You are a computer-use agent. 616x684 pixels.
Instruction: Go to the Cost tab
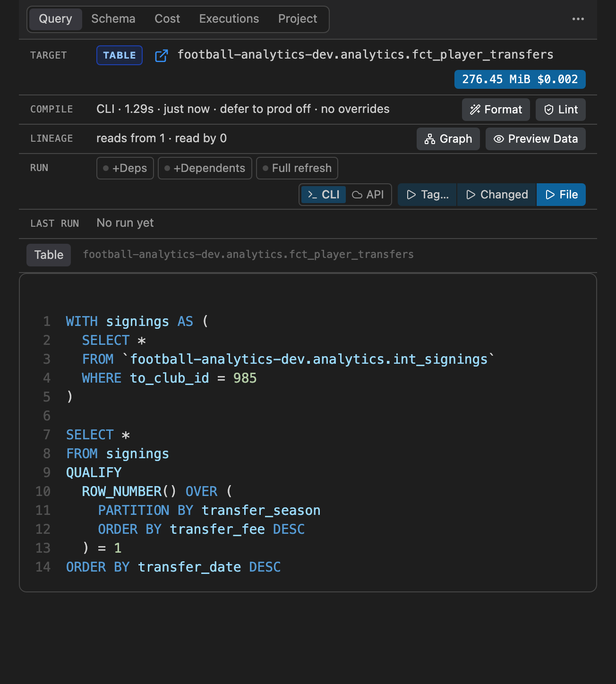click(167, 19)
